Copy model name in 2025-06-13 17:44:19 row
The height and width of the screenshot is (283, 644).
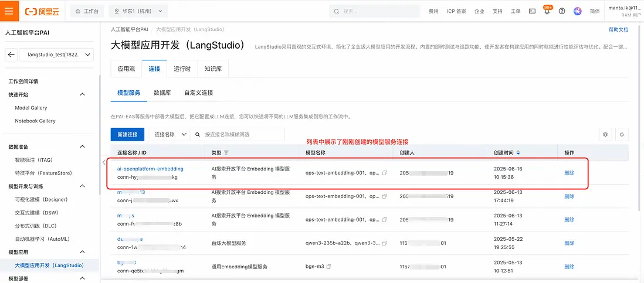[384, 196]
